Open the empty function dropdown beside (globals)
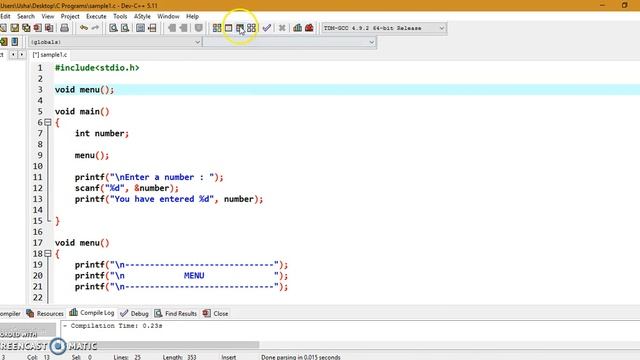 point(289,42)
